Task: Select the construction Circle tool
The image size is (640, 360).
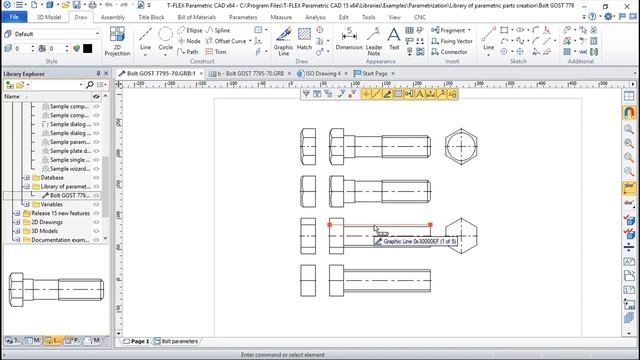Action: pyautogui.click(x=165, y=41)
